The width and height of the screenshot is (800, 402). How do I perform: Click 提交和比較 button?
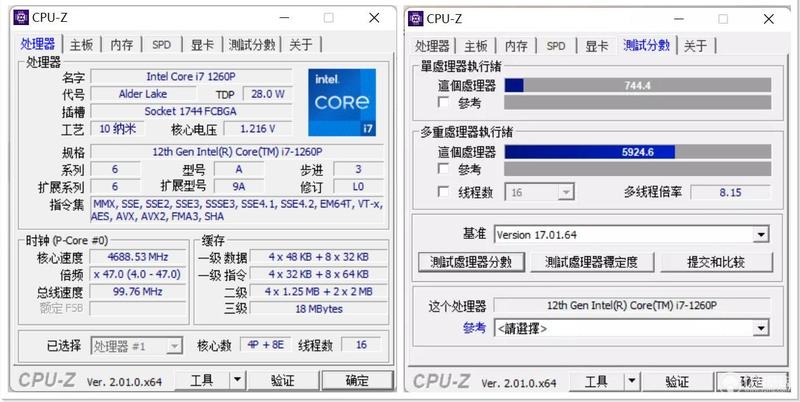coord(716,262)
